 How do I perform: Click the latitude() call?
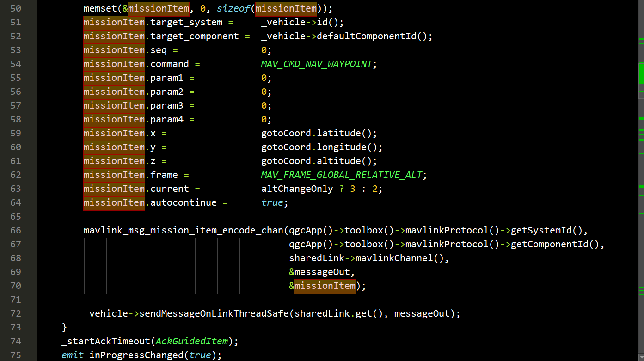[x=344, y=133]
